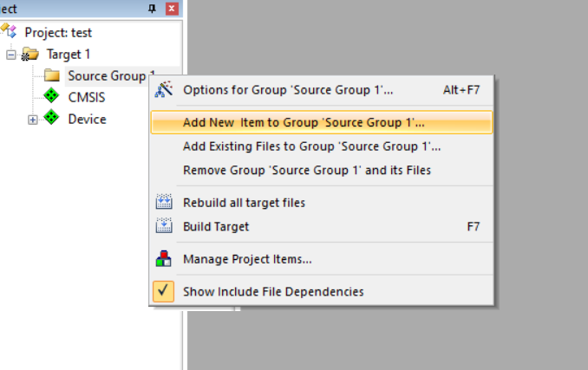
Task: Collapse the Target 1 tree node
Action: coord(11,55)
